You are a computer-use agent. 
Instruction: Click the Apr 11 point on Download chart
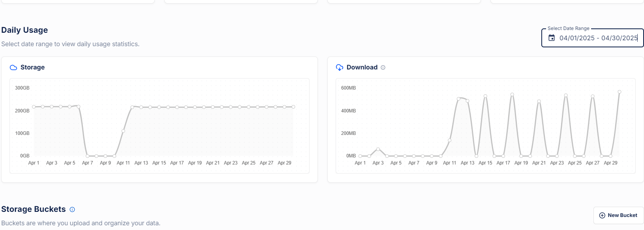(x=450, y=140)
